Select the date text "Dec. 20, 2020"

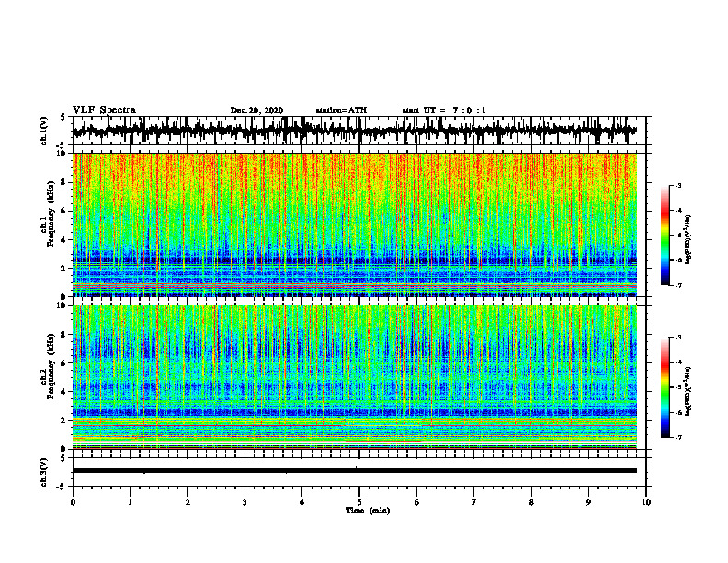(x=256, y=110)
